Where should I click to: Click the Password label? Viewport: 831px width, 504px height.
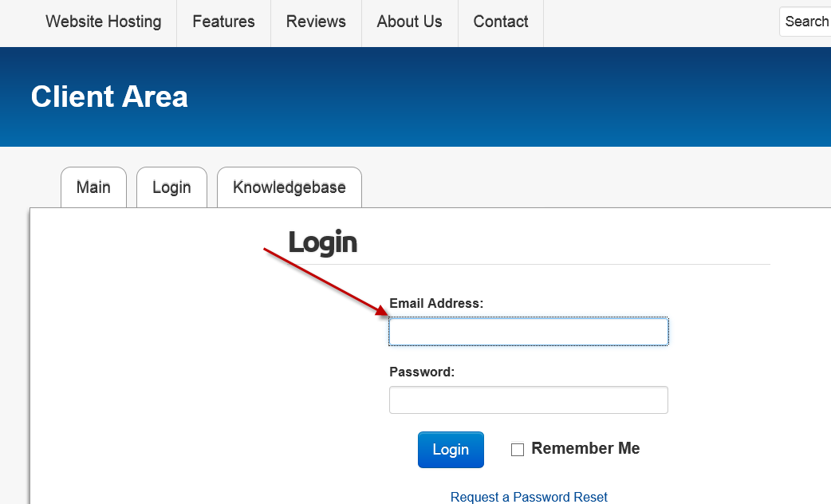coord(422,372)
